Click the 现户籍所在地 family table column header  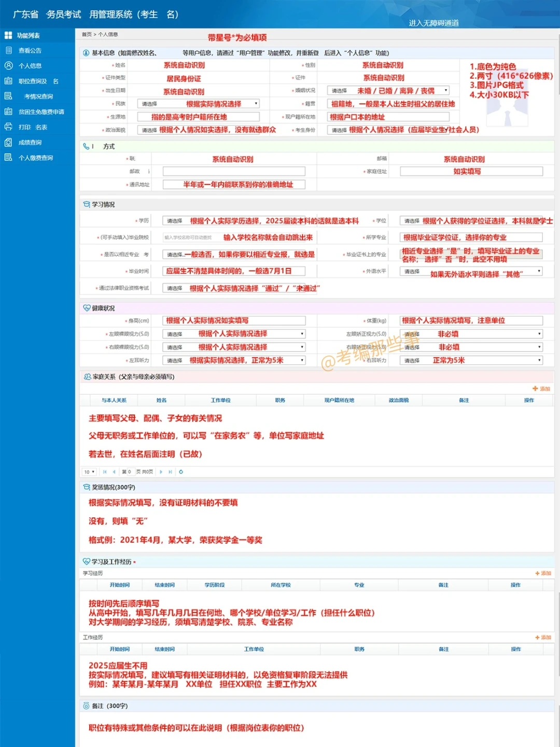pos(339,400)
